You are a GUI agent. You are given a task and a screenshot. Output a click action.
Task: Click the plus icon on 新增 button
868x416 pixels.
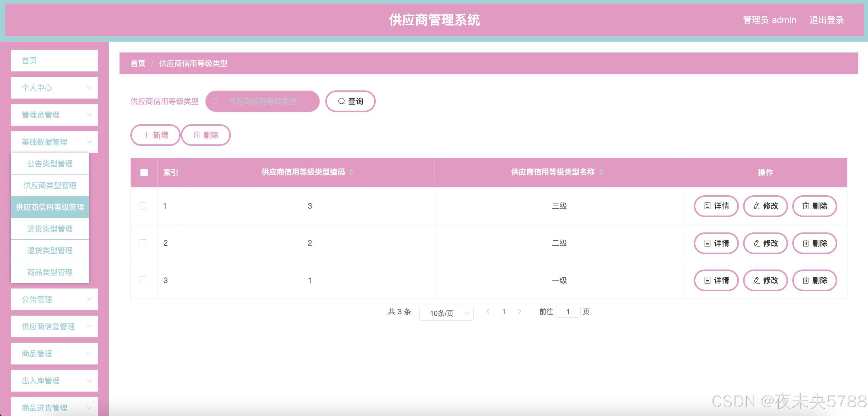point(146,135)
